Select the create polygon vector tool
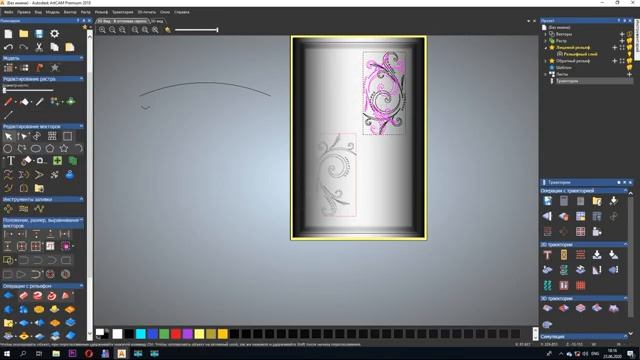Viewport: 640px width, 360px height. (50, 149)
